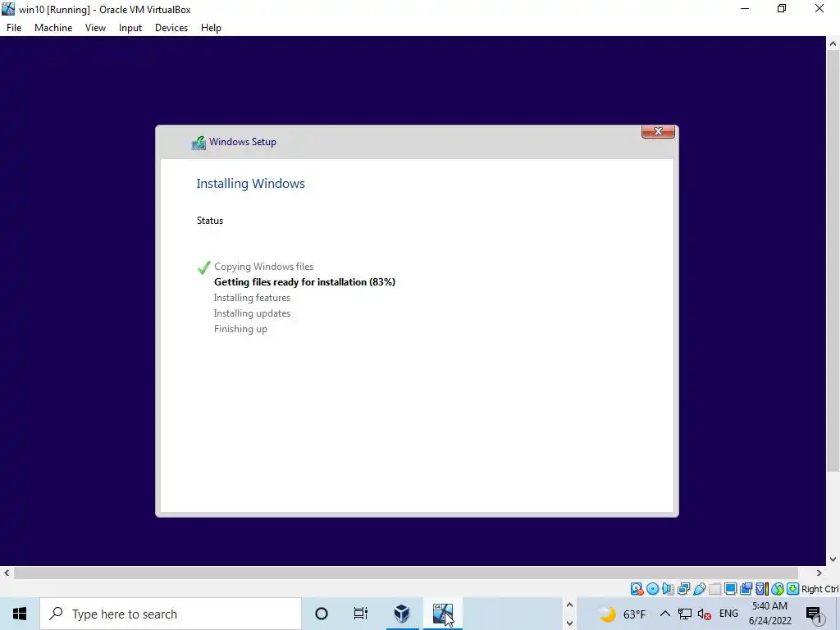Click the muted volume tray icon
The height and width of the screenshot is (630, 840).
click(x=705, y=614)
